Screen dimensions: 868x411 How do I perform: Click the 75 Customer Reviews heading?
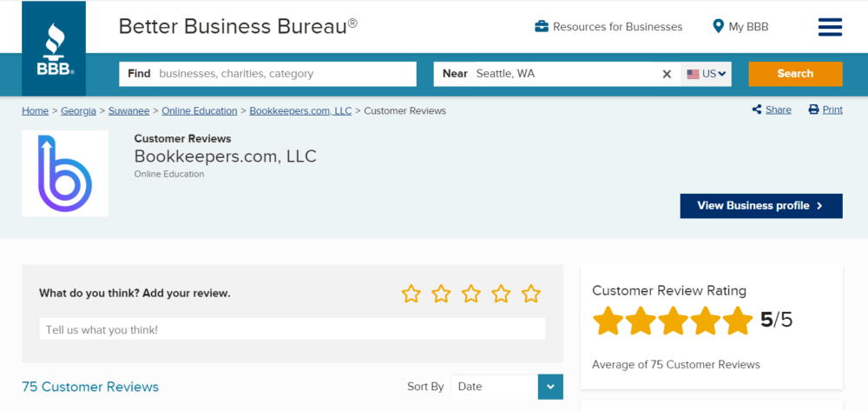click(90, 387)
